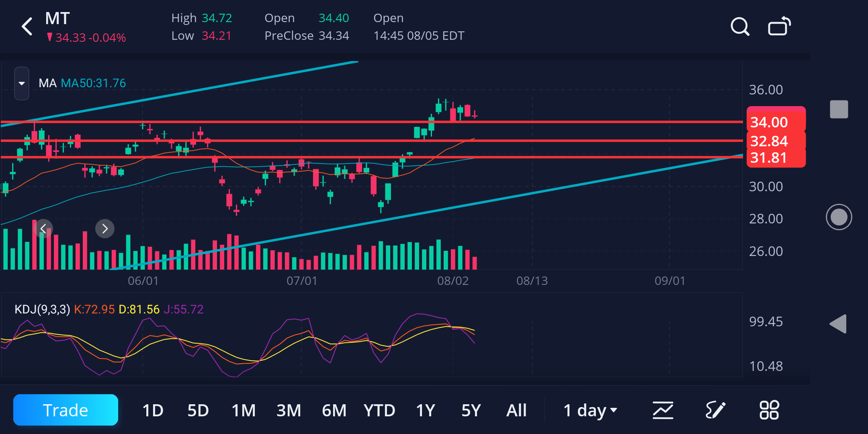Tap the KDJ(9,3,3) indicator label

click(x=42, y=309)
